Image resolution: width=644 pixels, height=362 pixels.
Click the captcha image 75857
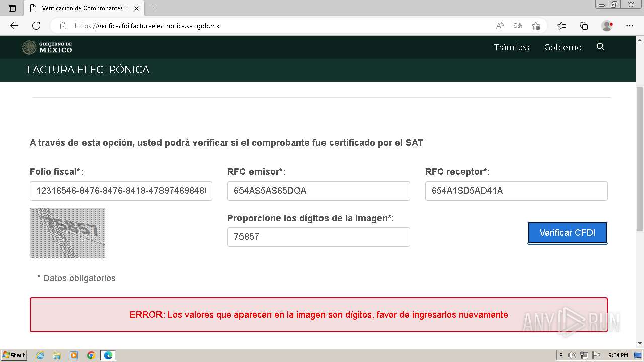(67, 233)
